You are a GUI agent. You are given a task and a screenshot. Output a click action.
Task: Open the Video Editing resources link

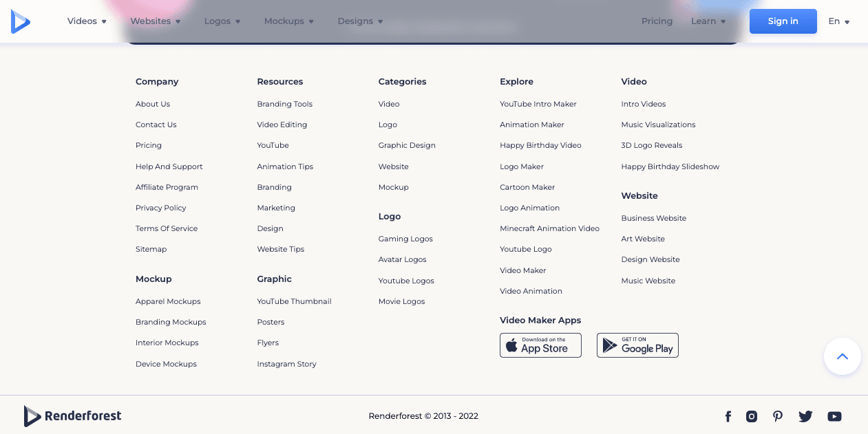282,124
